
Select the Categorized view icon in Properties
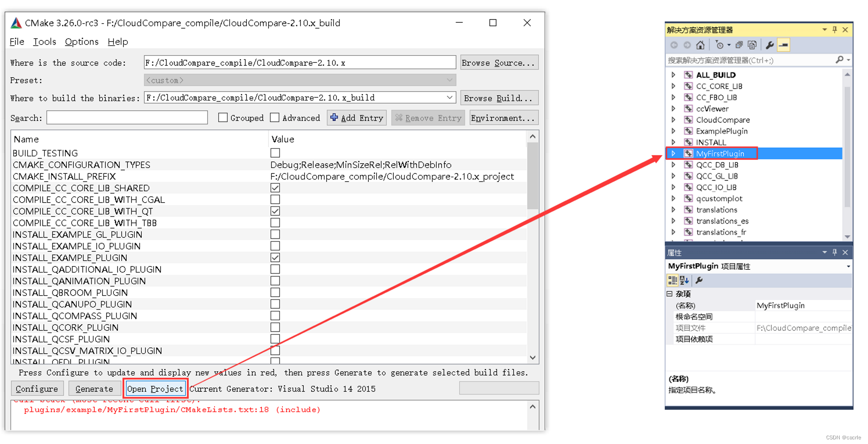[673, 281]
